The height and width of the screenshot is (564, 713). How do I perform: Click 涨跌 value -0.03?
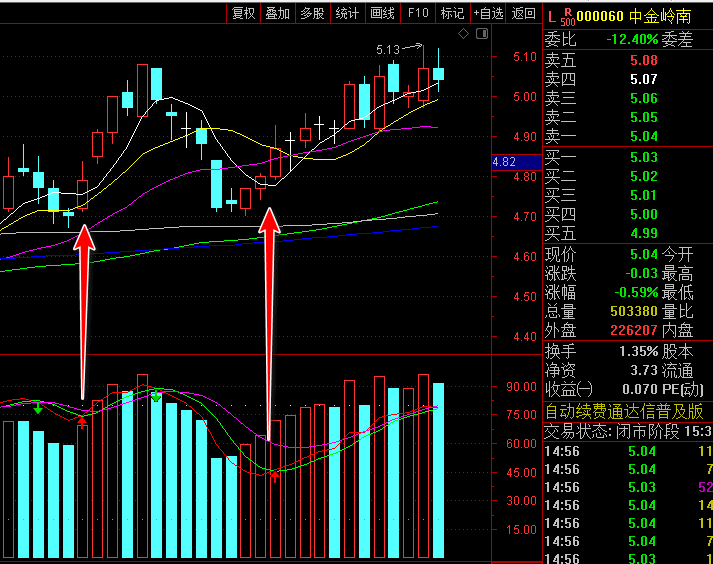[641, 273]
